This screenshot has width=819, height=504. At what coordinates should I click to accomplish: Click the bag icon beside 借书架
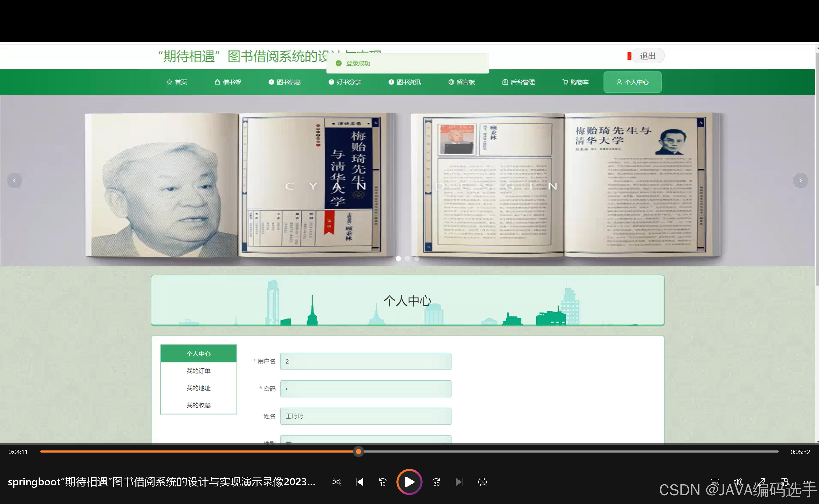point(217,82)
